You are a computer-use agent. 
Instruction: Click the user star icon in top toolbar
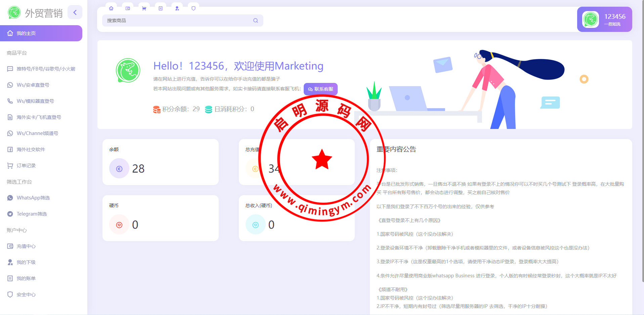coord(177,8)
